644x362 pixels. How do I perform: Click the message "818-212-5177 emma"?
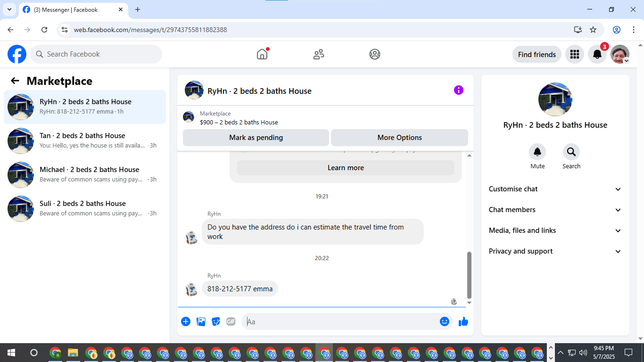(240, 289)
